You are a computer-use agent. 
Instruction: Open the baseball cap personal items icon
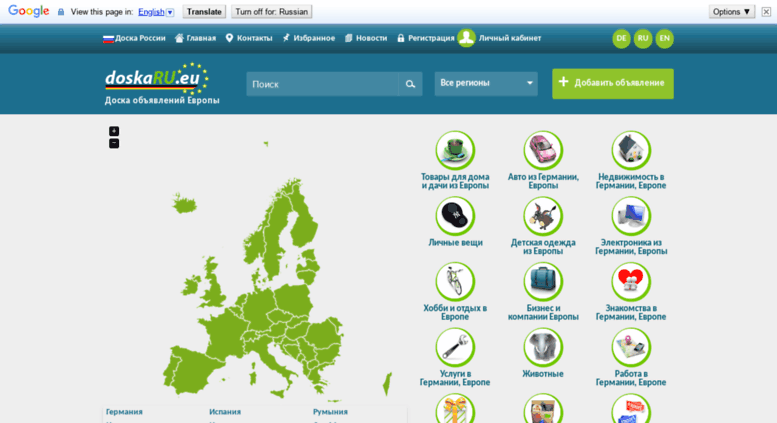[x=455, y=216]
